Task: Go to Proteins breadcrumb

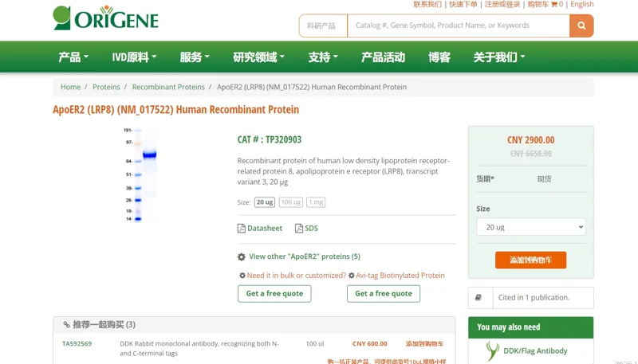Action: coord(106,87)
